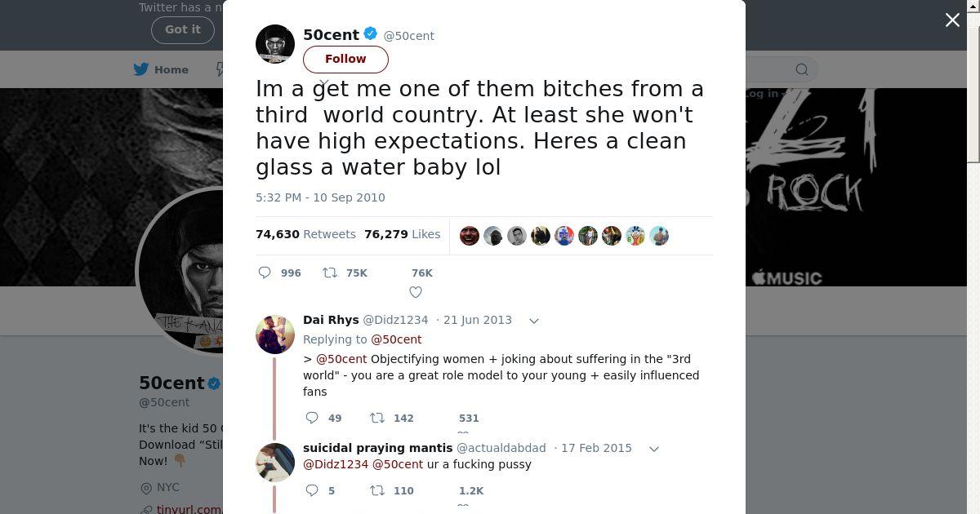Toggle the Follow button for 50cent
This screenshot has height=514, width=980.
click(345, 59)
